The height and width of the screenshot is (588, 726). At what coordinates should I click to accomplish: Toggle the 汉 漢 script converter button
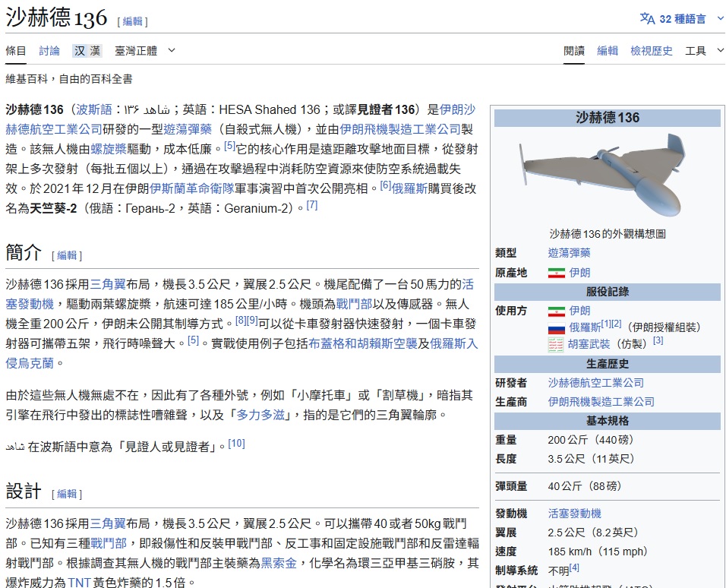coord(87,51)
